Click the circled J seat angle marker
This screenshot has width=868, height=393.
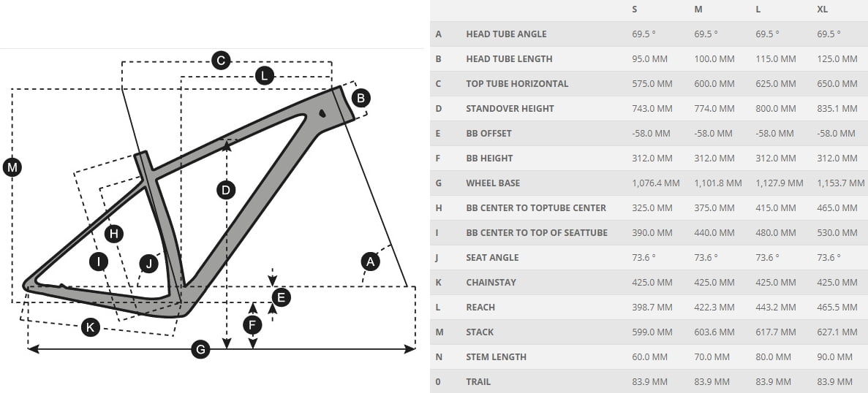tap(148, 264)
